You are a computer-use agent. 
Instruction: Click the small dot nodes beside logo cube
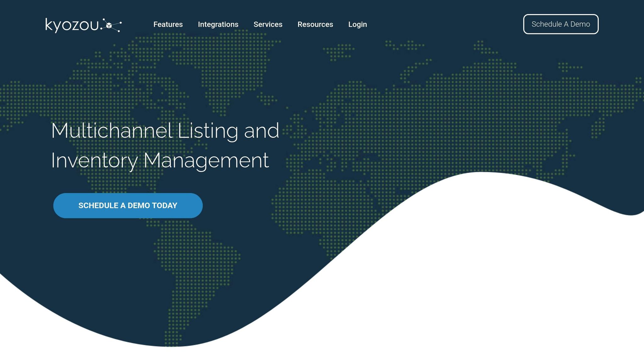[120, 23]
